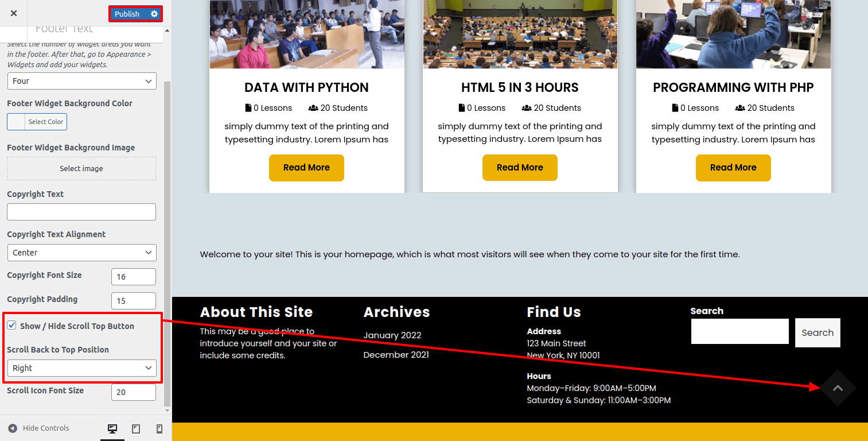Switch to desktop preview icon
Image resolution: width=868 pixels, height=441 pixels.
tap(112, 428)
